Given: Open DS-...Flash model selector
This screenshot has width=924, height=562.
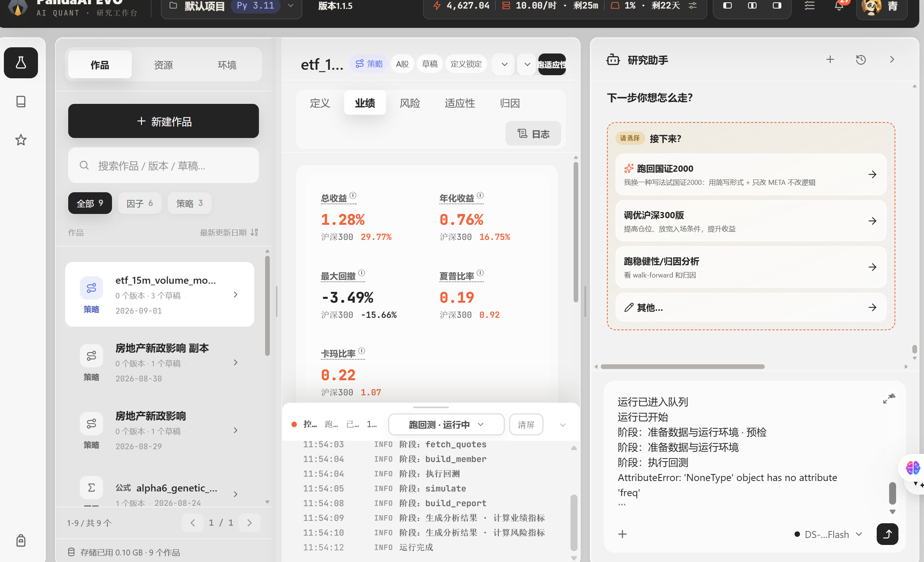Looking at the screenshot, I should [x=828, y=534].
